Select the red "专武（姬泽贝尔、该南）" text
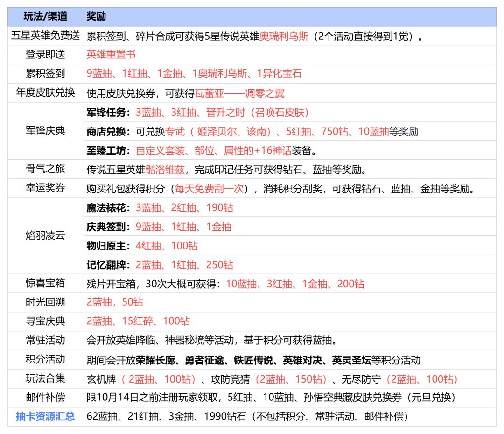The width and height of the screenshot is (504, 434). pyautogui.click(x=218, y=131)
